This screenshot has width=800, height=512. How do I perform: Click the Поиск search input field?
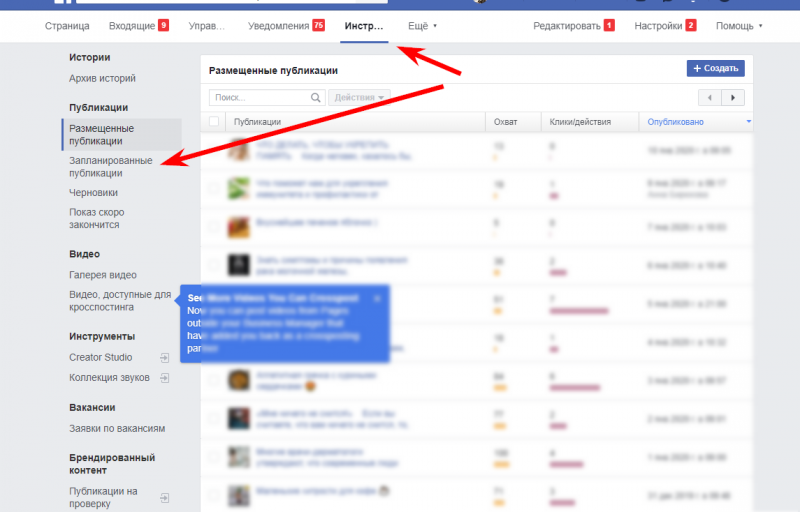[260, 98]
